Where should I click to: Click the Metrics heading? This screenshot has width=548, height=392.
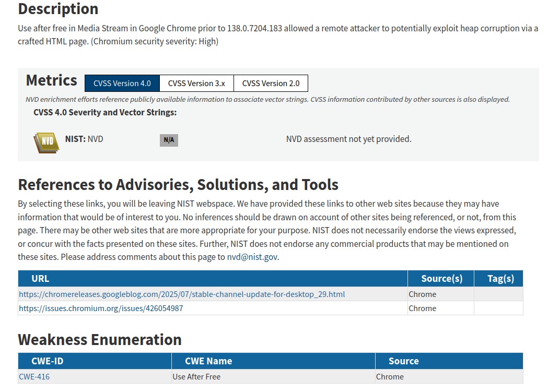[51, 80]
